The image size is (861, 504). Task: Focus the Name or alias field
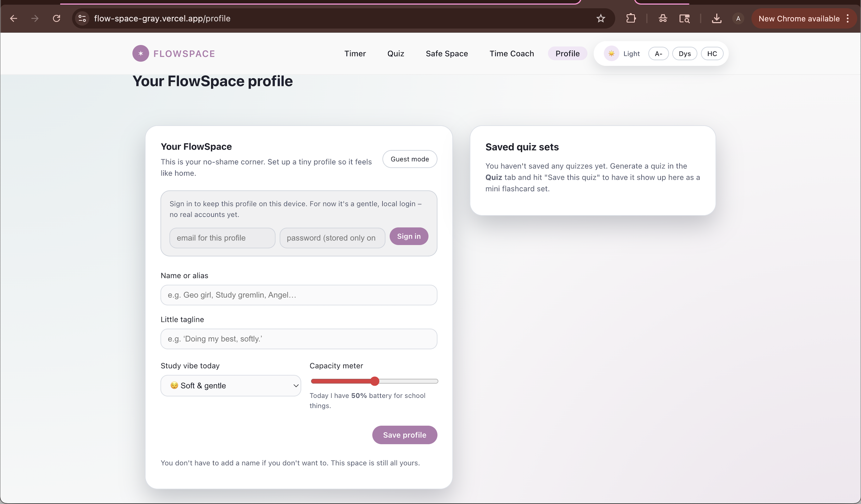(299, 295)
